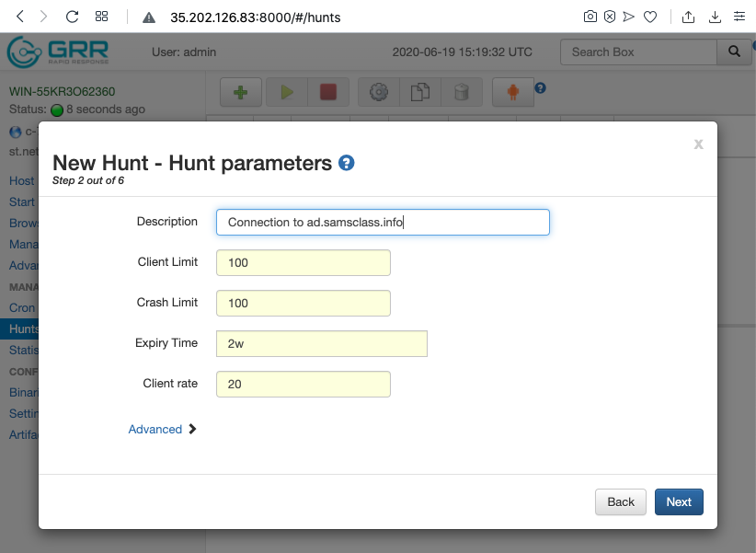
Task: Click the Copy Hunt icon
Action: [x=420, y=92]
